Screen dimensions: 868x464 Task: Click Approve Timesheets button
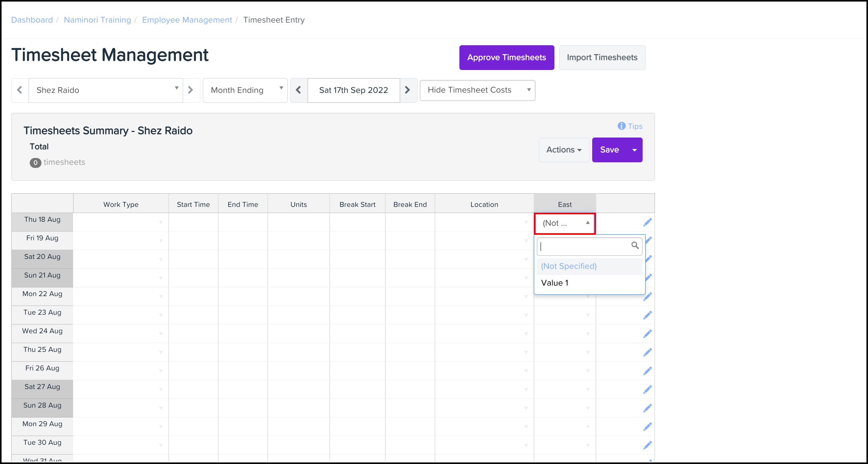pos(506,58)
